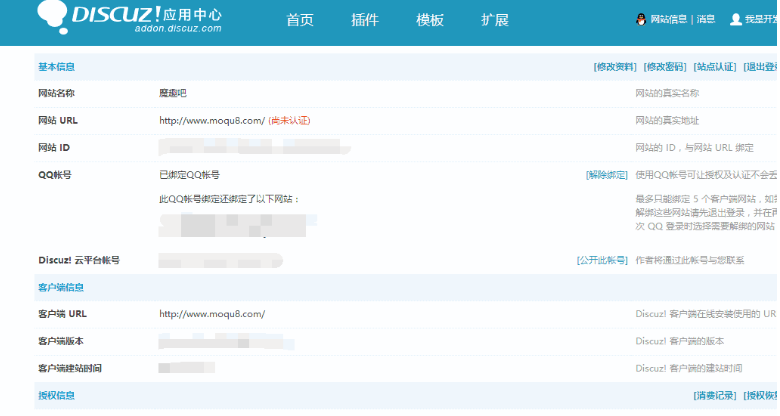780x416 pixels.
Task: Click the 客户端信息 section heading
Action: tap(61, 288)
